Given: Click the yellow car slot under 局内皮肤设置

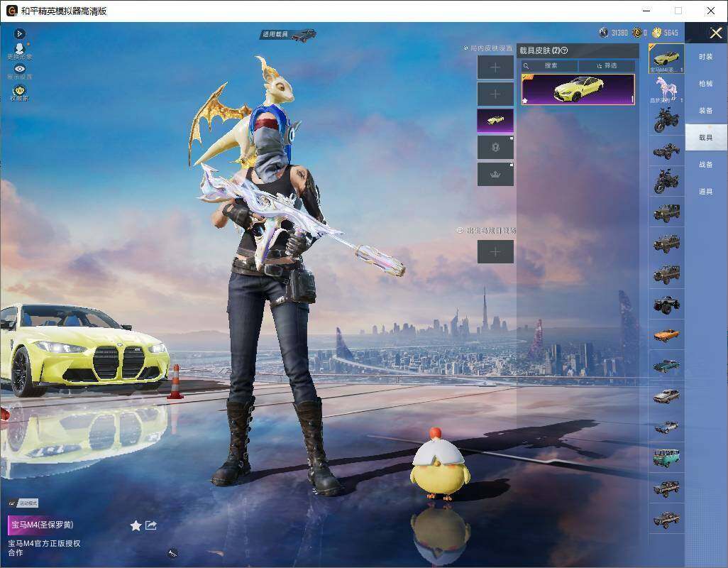Looking at the screenshot, I should pyautogui.click(x=495, y=121).
